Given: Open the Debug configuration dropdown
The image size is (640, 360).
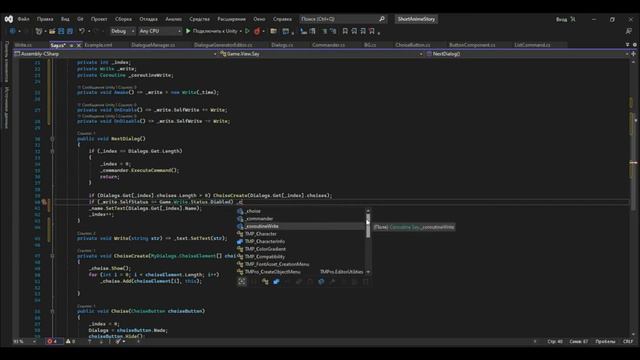Looking at the screenshot, I should 122,31.
